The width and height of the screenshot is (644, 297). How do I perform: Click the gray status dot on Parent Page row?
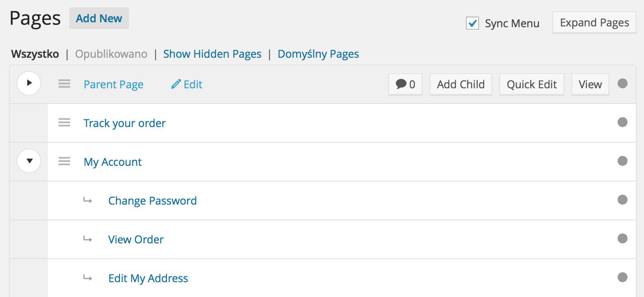coord(622,83)
